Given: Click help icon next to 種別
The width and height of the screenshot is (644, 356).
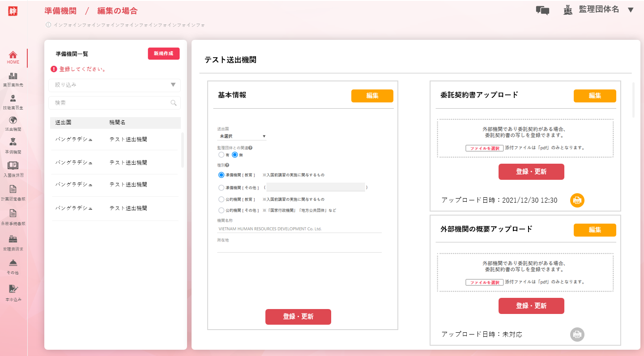Looking at the screenshot, I should pyautogui.click(x=228, y=165).
